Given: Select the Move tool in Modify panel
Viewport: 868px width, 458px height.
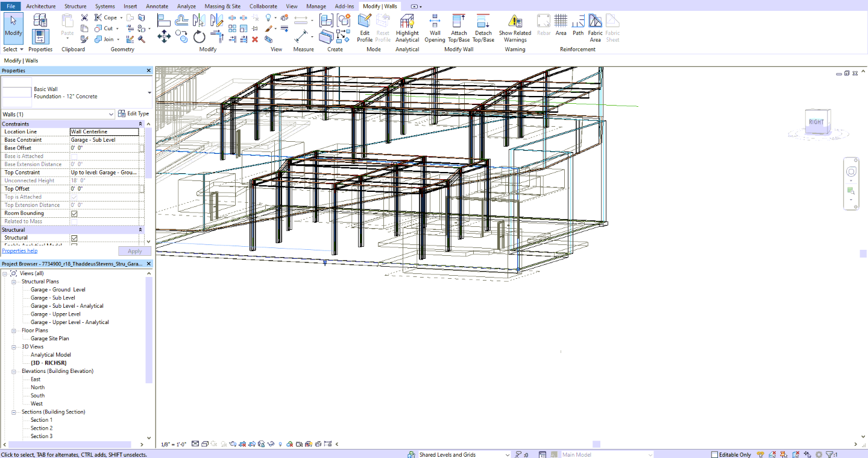Looking at the screenshot, I should click(x=164, y=37).
